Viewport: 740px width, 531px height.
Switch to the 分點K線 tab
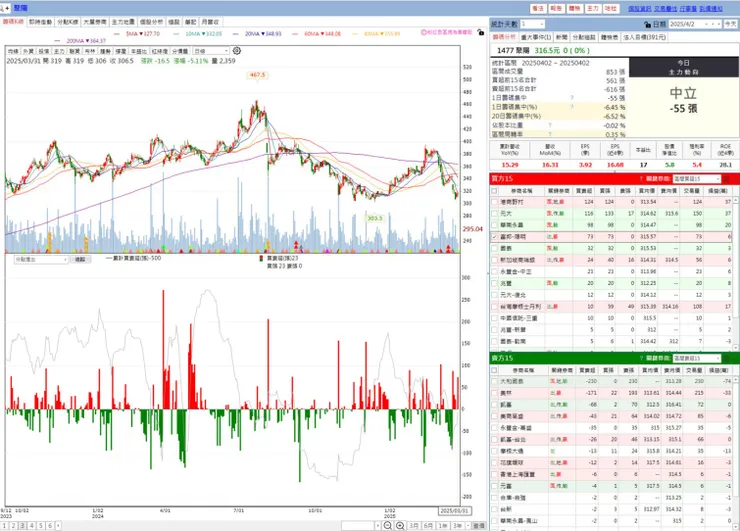tap(67, 22)
